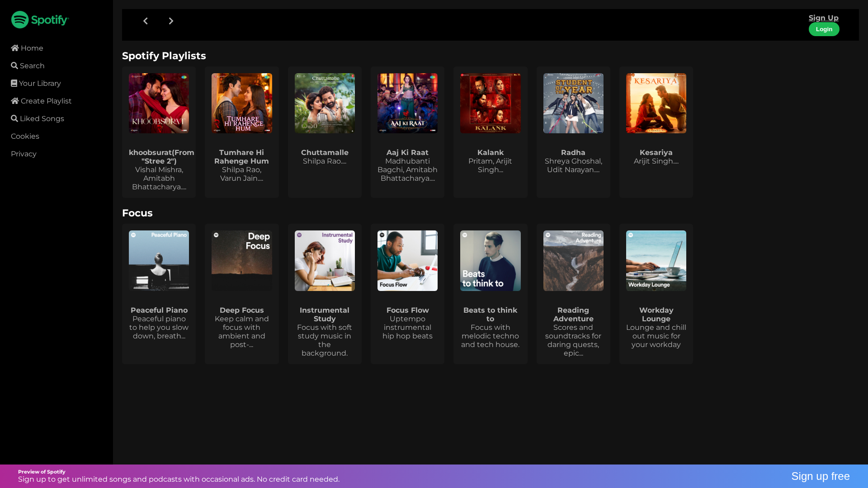Open the Student of the Year cover
Image resolution: width=868 pixels, height=488 pixels.
pos(573,103)
